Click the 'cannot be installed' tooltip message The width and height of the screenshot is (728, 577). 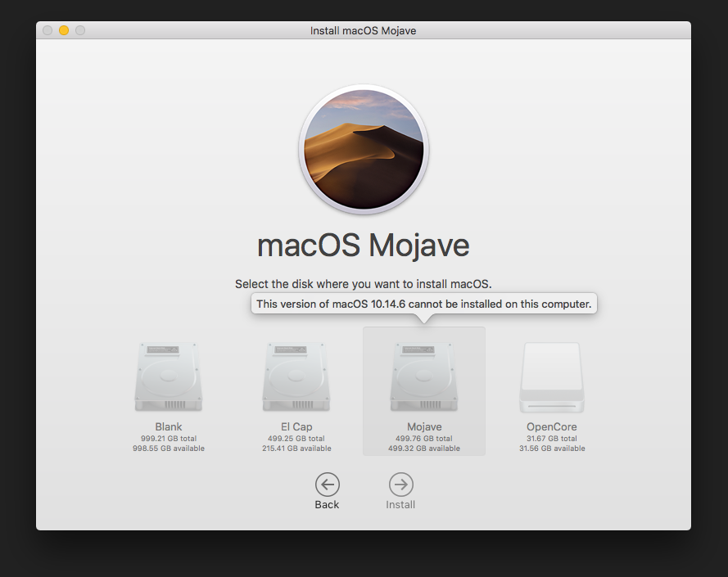click(x=424, y=304)
